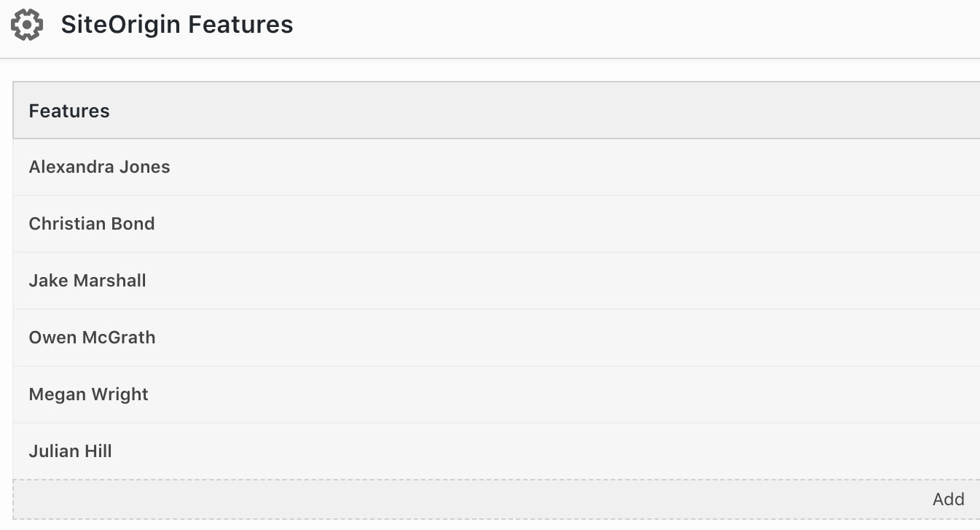
Task: Select the Features section header
Action: click(69, 110)
